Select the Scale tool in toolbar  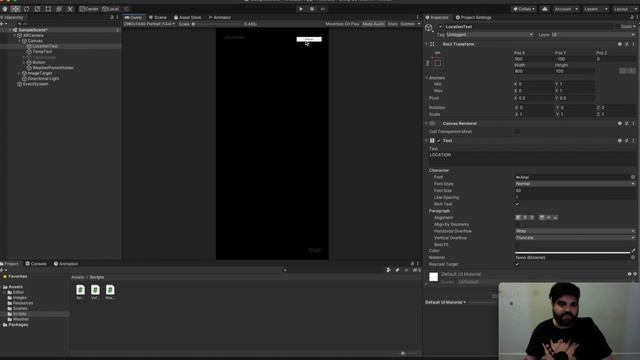tap(37, 9)
